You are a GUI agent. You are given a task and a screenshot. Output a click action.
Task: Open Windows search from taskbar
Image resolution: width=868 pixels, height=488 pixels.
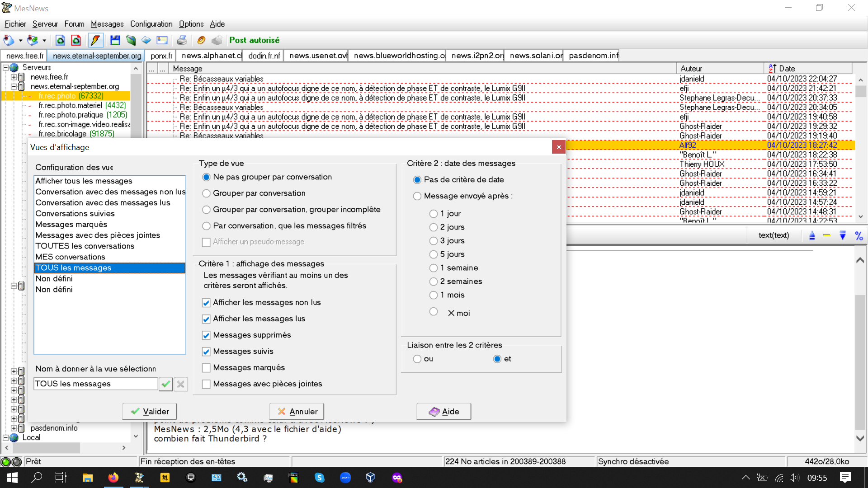tap(37, 478)
